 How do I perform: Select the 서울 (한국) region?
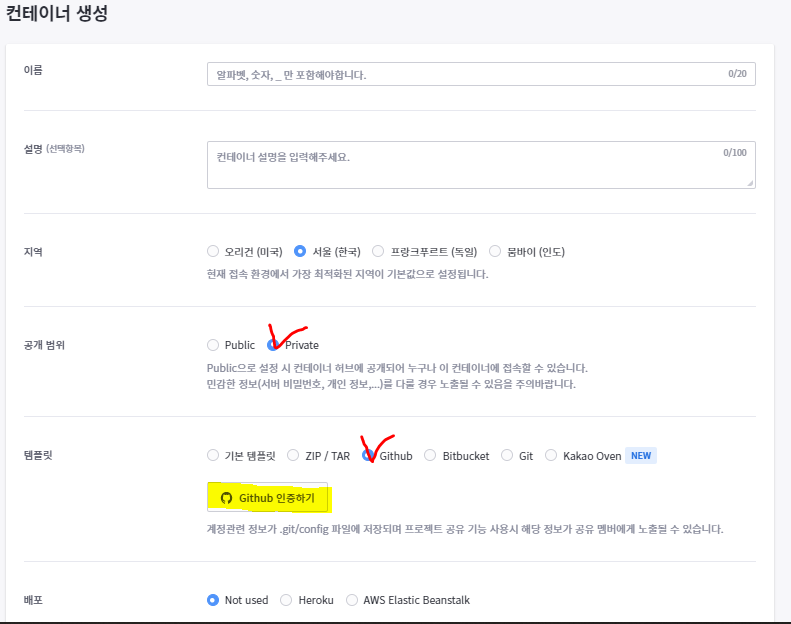pyautogui.click(x=300, y=251)
